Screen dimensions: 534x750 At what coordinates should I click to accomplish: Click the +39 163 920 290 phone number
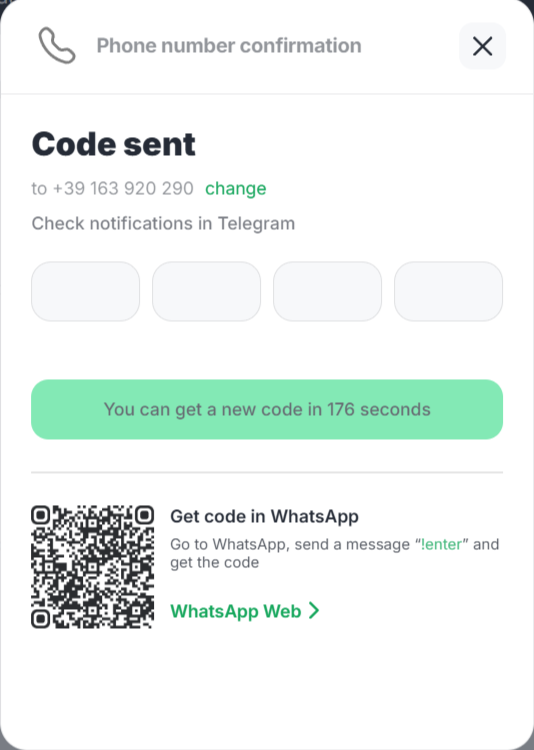[123, 188]
